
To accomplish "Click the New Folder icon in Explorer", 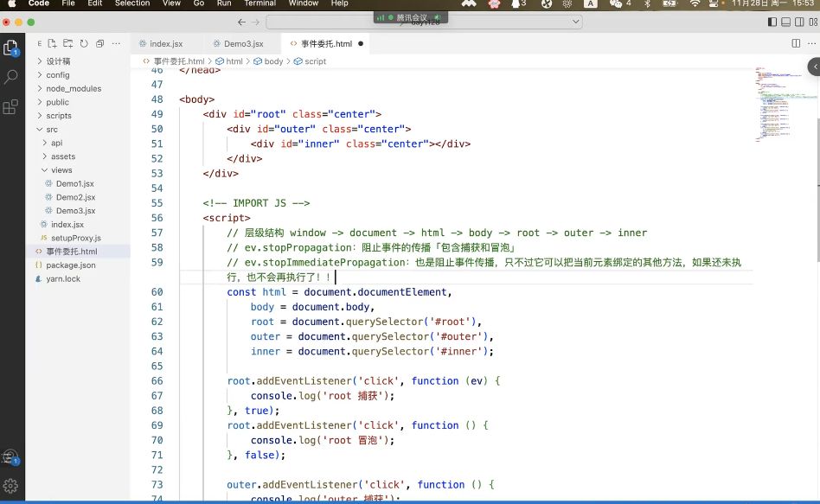I will coord(68,44).
